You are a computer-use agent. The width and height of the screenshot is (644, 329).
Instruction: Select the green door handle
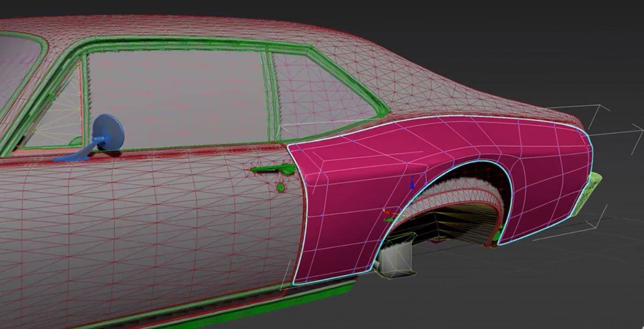click(x=274, y=171)
